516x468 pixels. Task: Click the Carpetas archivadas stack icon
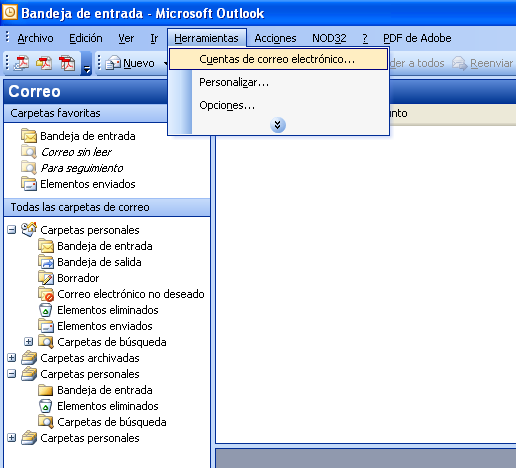coord(29,358)
